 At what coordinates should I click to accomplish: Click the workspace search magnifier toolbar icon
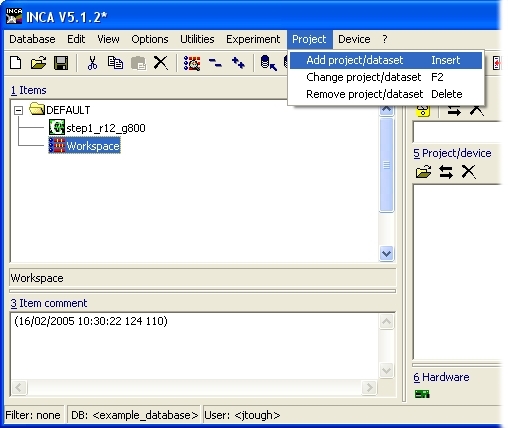pyautogui.click(x=192, y=63)
